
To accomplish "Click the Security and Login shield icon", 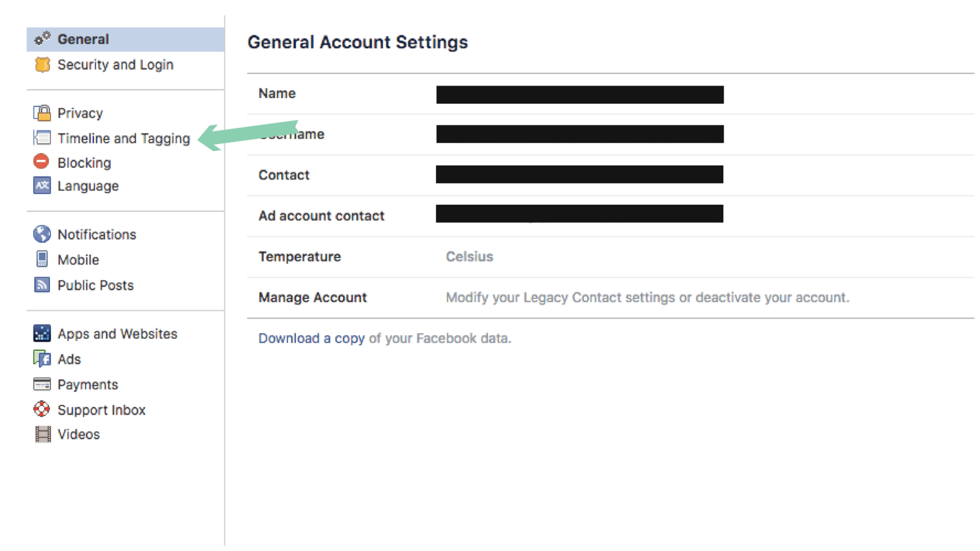I will click(x=42, y=64).
